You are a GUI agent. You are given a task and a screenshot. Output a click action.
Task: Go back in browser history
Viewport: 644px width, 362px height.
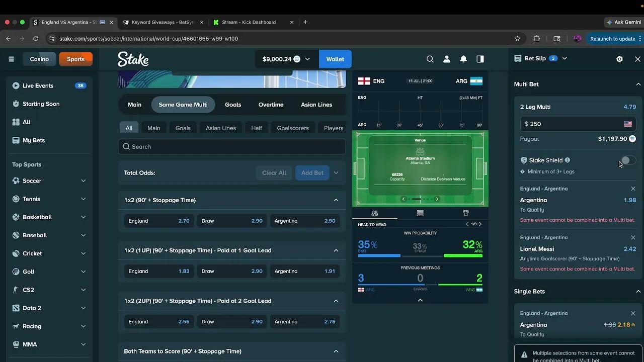pyautogui.click(x=8, y=39)
